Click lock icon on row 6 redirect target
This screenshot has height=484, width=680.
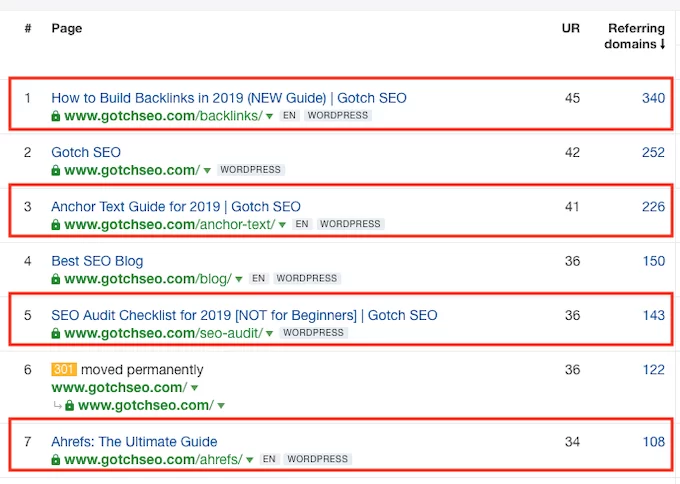pos(69,405)
